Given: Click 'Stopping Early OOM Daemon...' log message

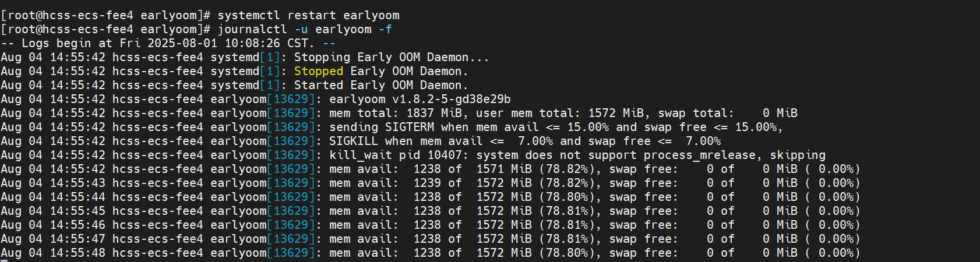Looking at the screenshot, I should pyautogui.click(x=392, y=57).
